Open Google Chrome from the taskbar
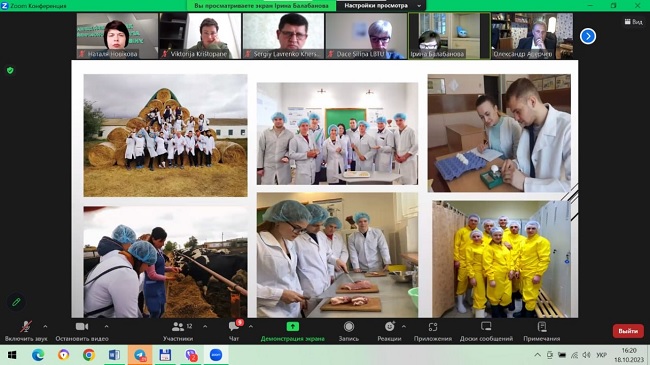This screenshot has width=650, height=365. tap(89, 355)
